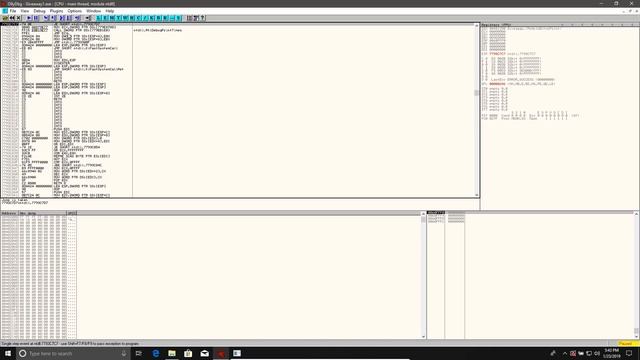The width and height of the screenshot is (640, 360).
Task: Select the ntdll comment in disassembly
Action: pyautogui.click(x=158, y=30)
